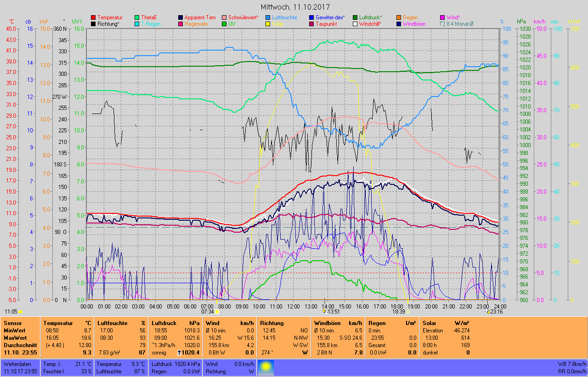This screenshot has width=588, height=377.
Task: Click the chart title Mittwoch, 11.10.2017
Action: click(294, 7)
